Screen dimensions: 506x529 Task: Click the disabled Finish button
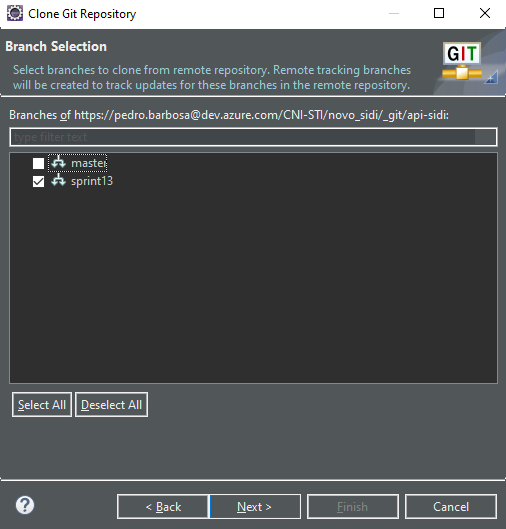point(353,506)
